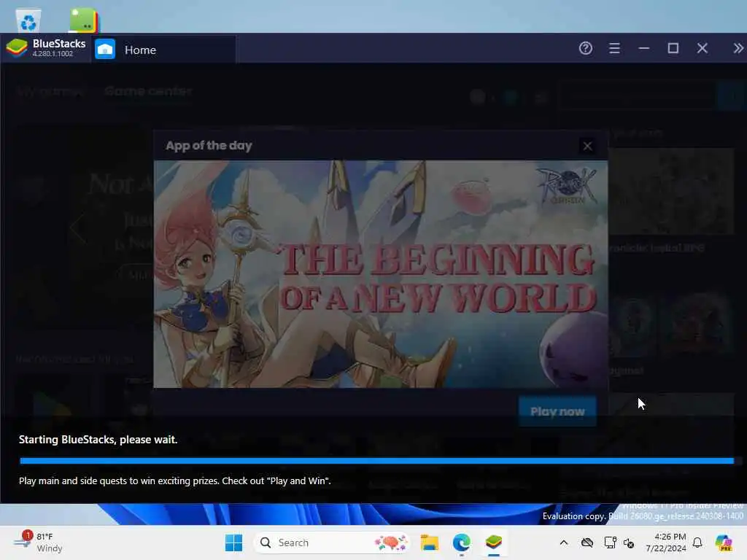Click the Copilot preview icon in taskbar
The image size is (747, 560).
(x=724, y=542)
